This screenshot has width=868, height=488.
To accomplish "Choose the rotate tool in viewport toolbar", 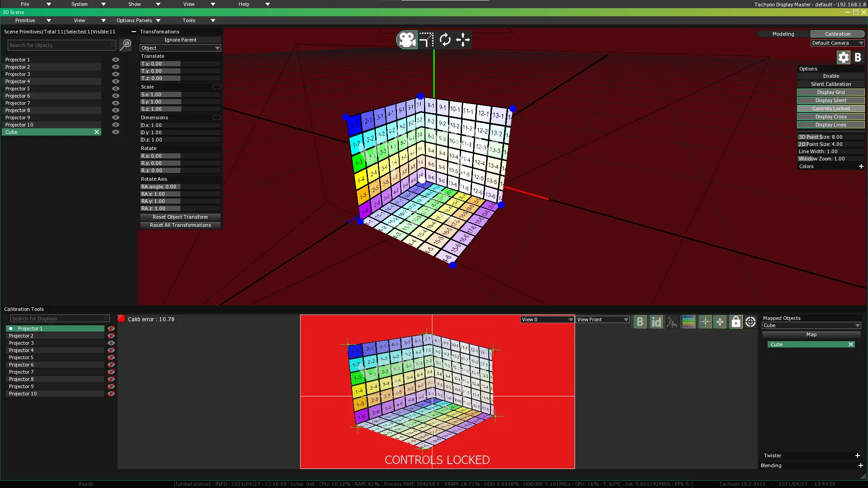I will (445, 40).
